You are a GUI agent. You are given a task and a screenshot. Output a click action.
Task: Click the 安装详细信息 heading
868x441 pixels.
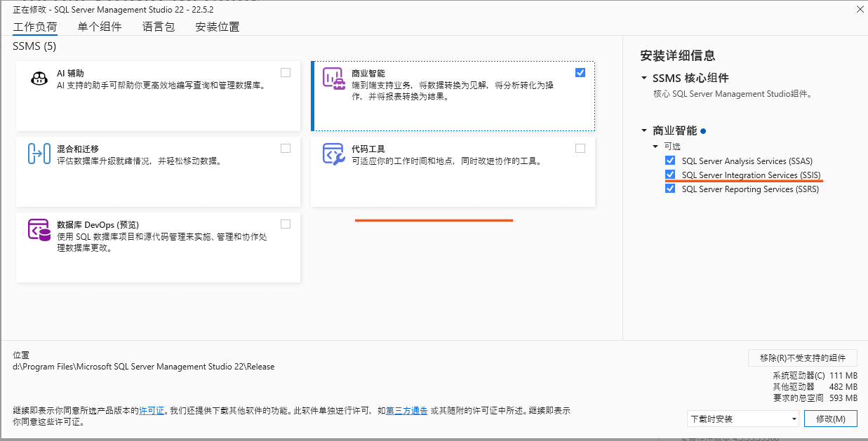coord(678,56)
